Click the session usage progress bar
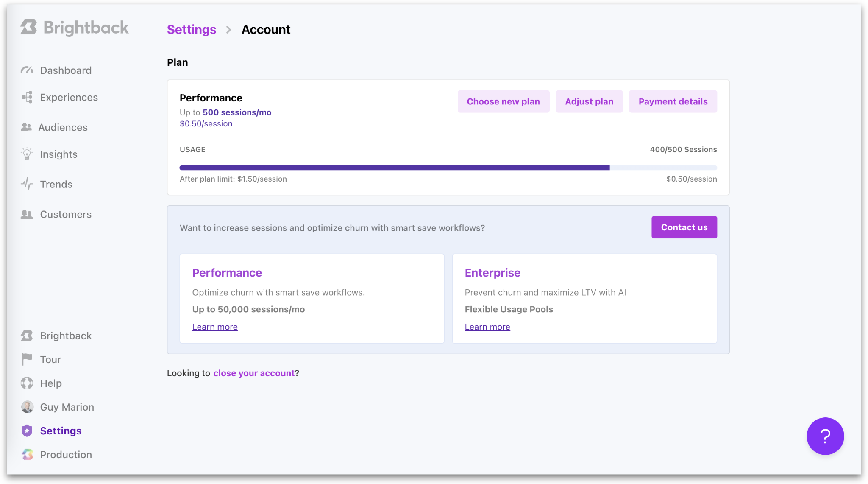 448,168
